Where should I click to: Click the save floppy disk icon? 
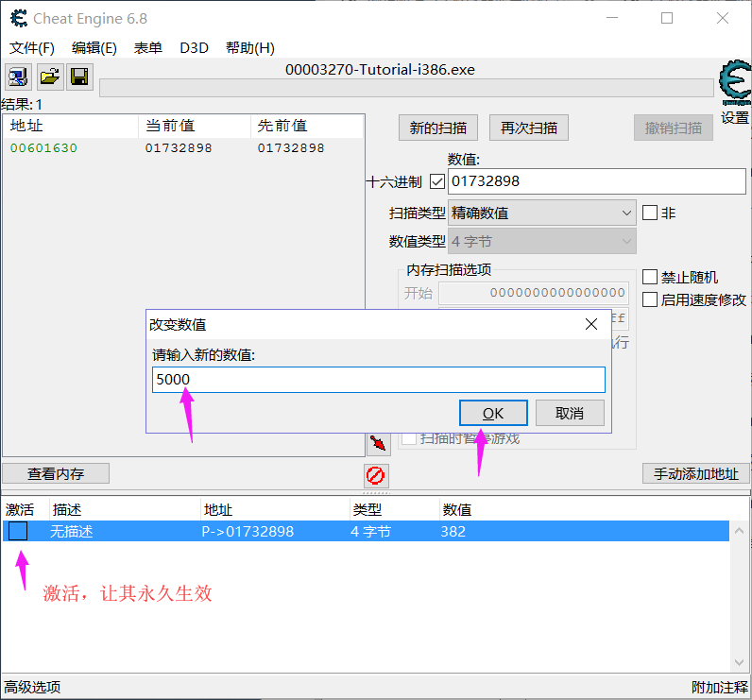pyautogui.click(x=79, y=77)
